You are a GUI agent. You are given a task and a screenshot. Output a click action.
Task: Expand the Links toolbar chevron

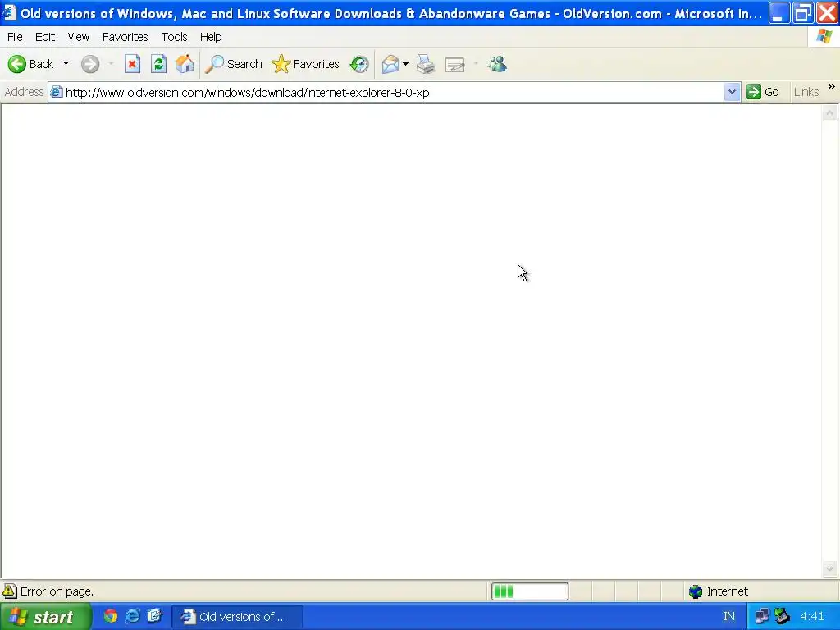pyautogui.click(x=832, y=87)
